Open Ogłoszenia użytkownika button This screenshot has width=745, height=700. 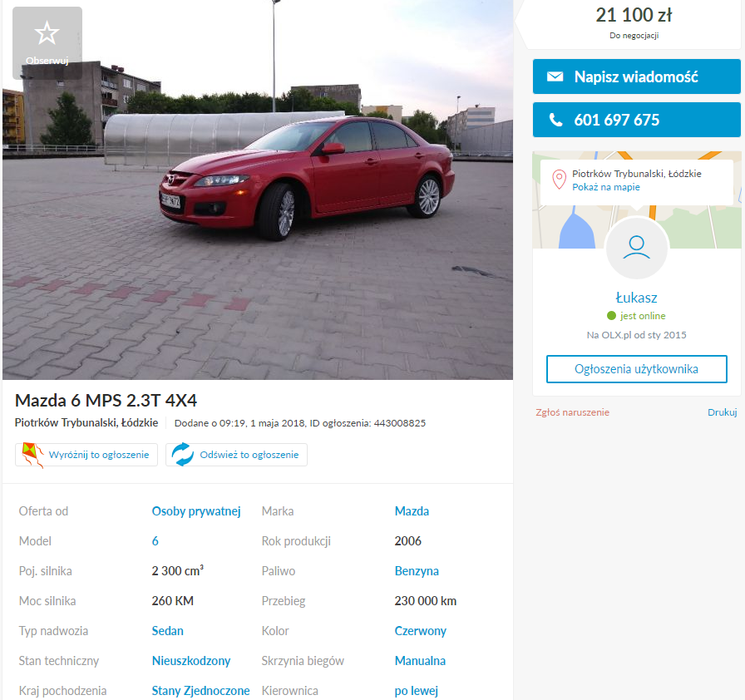pyautogui.click(x=636, y=369)
